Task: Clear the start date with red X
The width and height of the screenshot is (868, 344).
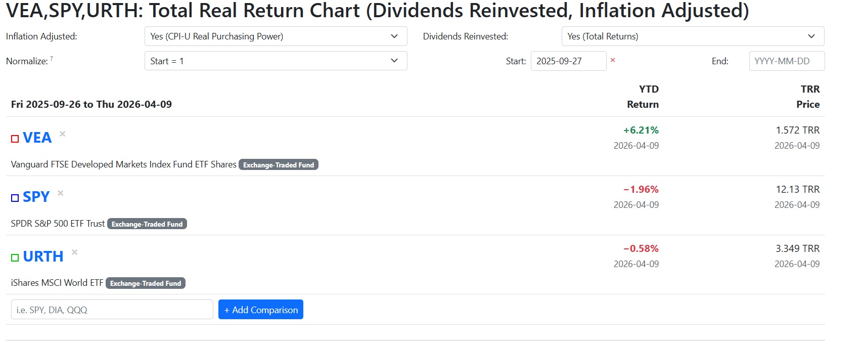Action: 613,60
